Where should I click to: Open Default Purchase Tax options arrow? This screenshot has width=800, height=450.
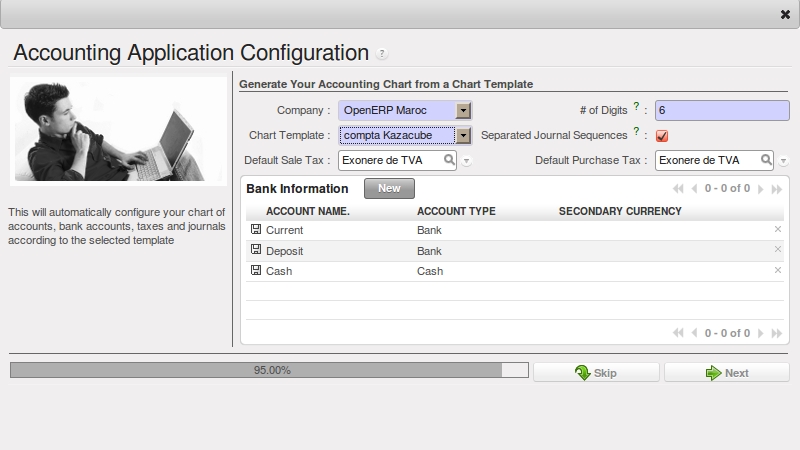point(784,161)
